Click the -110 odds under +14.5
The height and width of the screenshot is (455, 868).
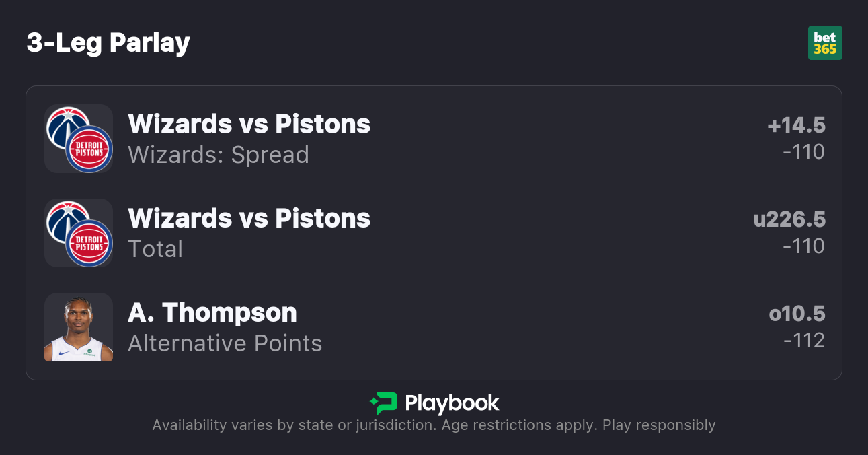(803, 152)
